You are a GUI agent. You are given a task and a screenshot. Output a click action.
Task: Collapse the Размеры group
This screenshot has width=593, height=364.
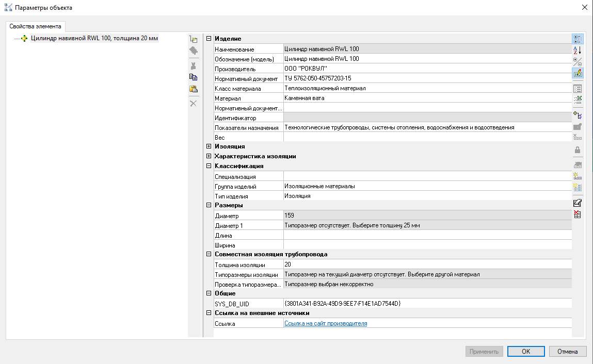click(209, 205)
